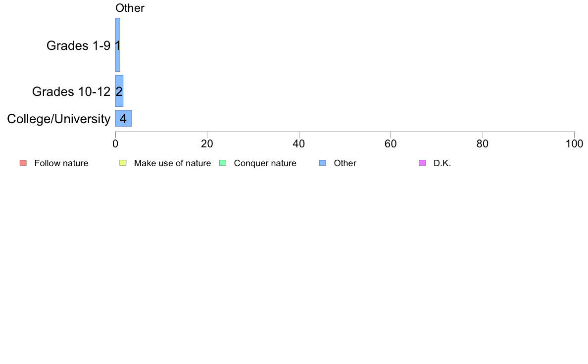Click the College/University axis label

tap(59, 119)
